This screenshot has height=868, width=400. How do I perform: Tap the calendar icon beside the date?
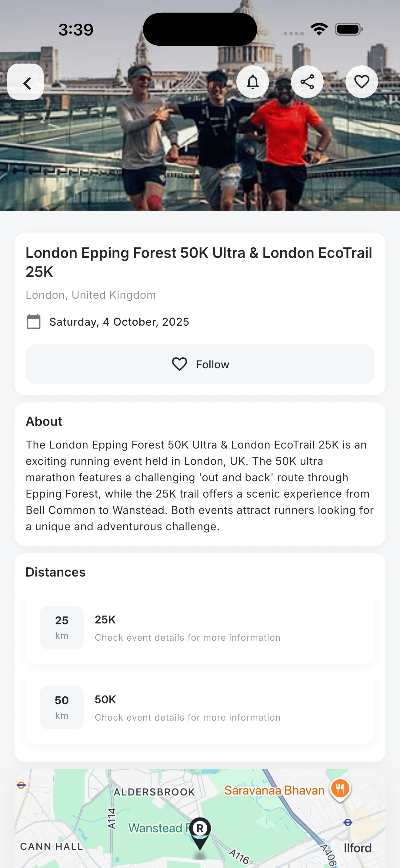pyautogui.click(x=34, y=321)
